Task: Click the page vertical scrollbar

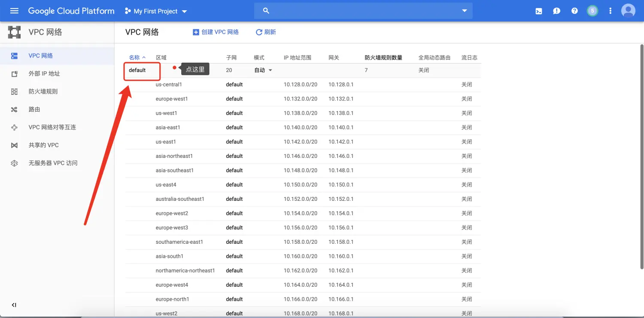Action: point(642,157)
